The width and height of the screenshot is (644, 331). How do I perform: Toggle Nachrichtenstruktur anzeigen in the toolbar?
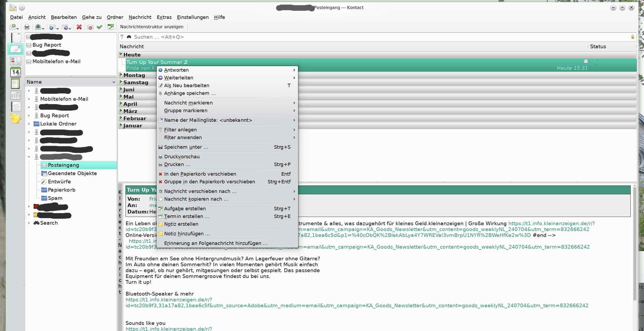[152, 27]
